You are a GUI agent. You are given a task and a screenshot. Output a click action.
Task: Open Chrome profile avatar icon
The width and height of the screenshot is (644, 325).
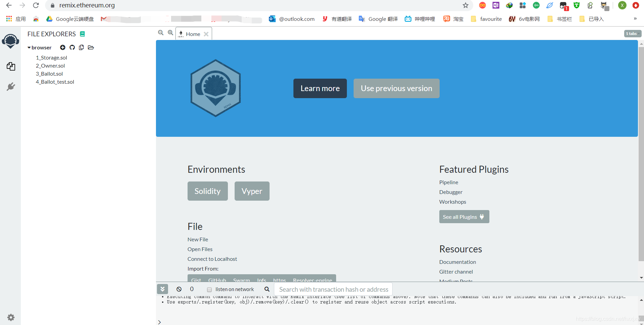click(x=622, y=5)
